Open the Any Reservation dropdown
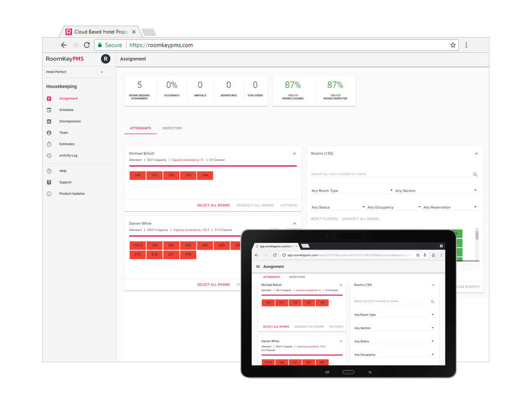 [x=450, y=207]
